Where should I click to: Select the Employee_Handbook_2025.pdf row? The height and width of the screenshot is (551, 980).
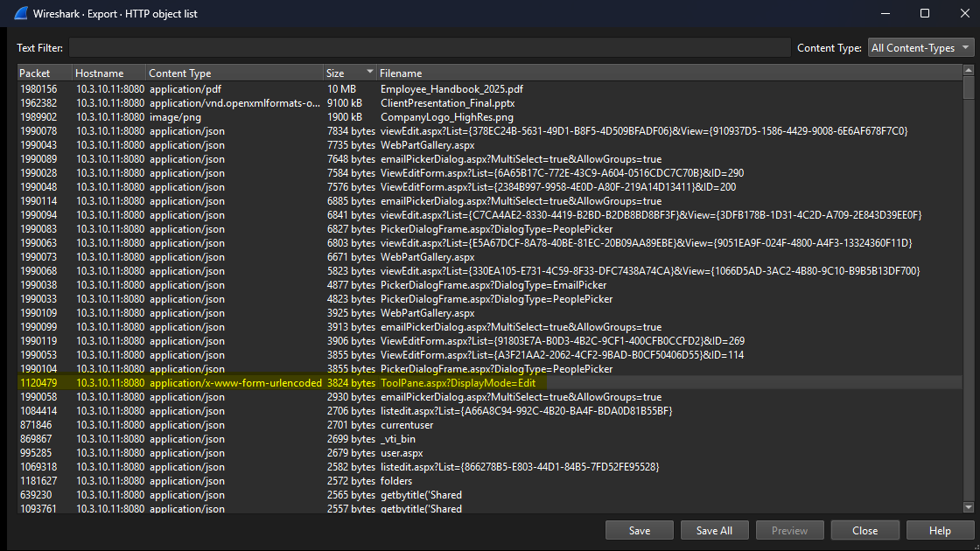coord(451,89)
